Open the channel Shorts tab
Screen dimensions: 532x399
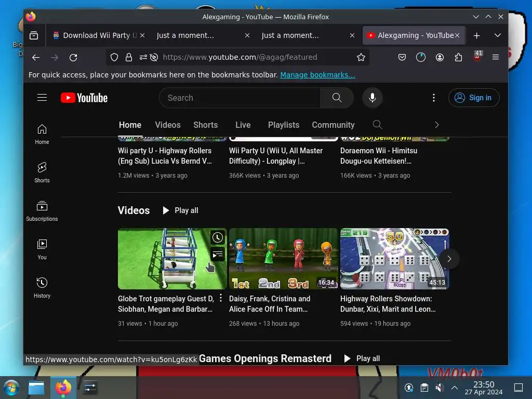pyautogui.click(x=206, y=125)
